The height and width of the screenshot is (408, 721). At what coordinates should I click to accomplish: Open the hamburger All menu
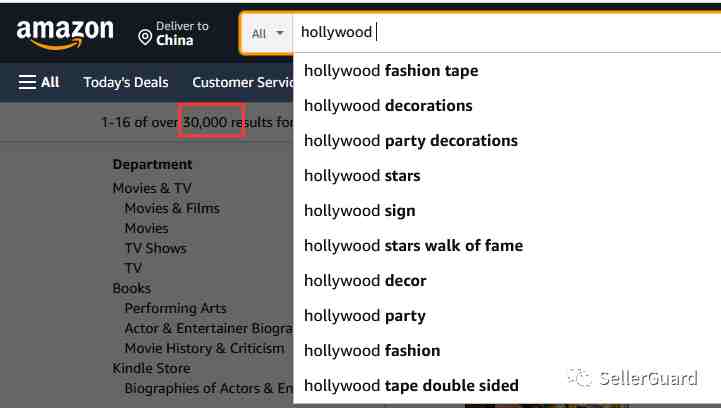[39, 82]
